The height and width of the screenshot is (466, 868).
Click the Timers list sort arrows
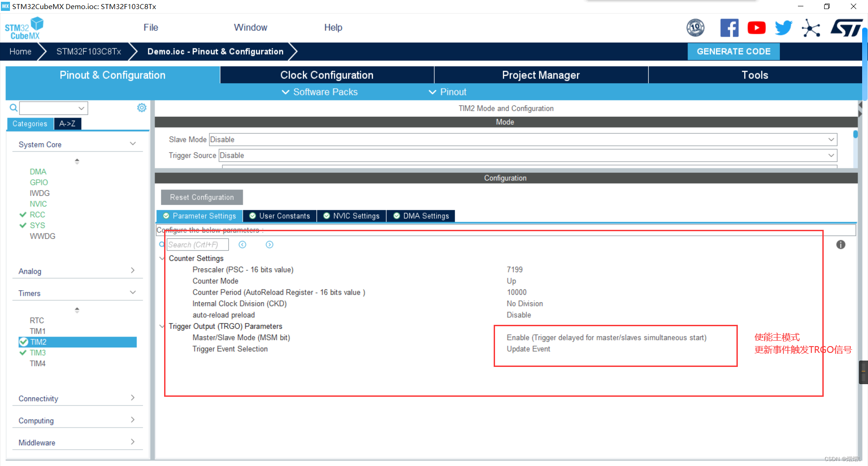coord(77,310)
